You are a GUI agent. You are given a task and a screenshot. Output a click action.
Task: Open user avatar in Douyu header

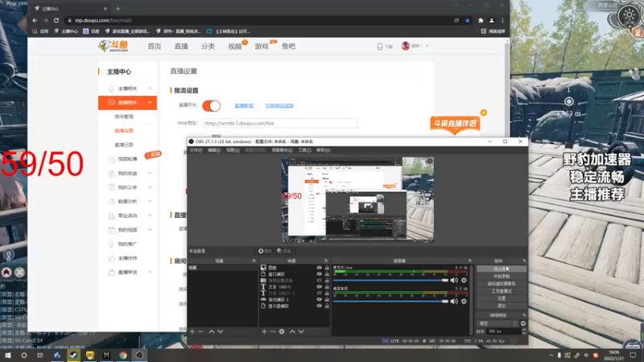(406, 46)
